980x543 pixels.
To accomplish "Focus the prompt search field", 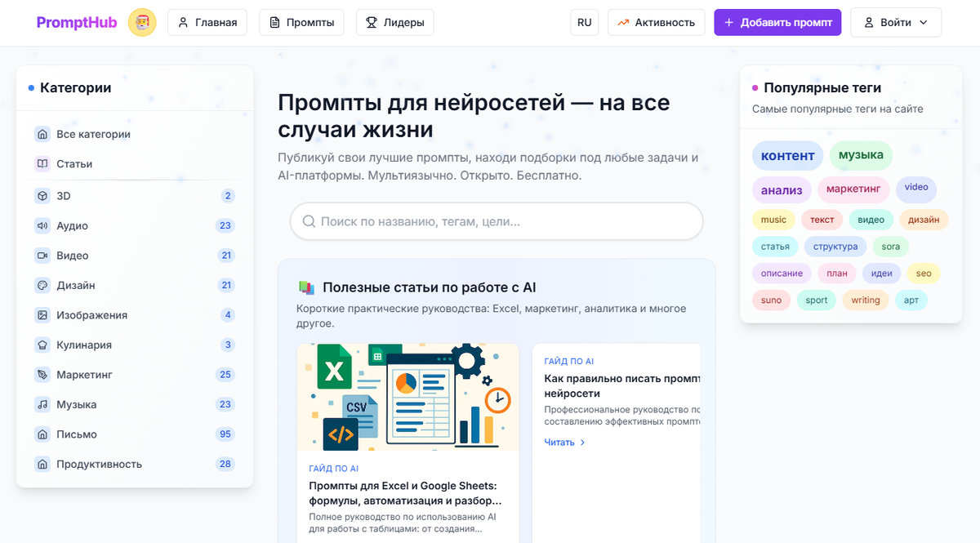I will 497,221.
